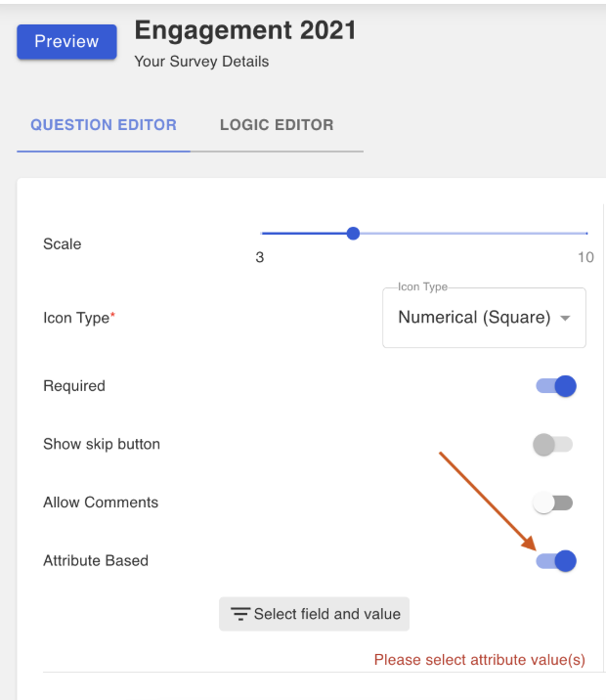Screen dimensions: 606x700
Task: Click the Select field and value button
Action: click(x=314, y=614)
